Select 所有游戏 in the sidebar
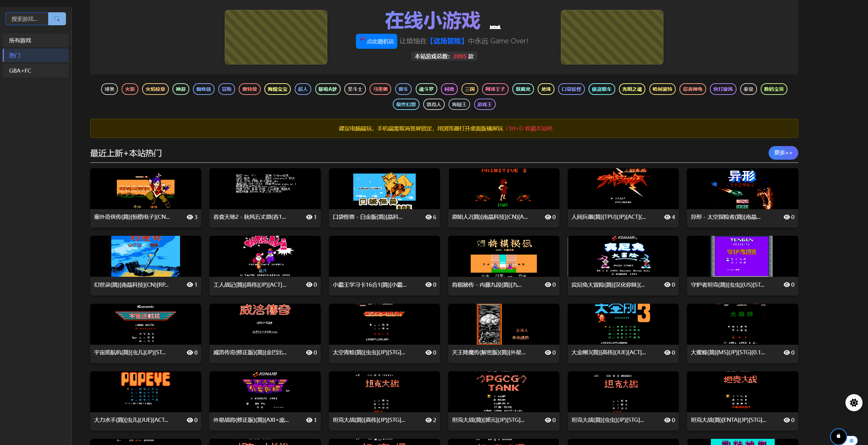The image size is (868, 445). [x=36, y=40]
